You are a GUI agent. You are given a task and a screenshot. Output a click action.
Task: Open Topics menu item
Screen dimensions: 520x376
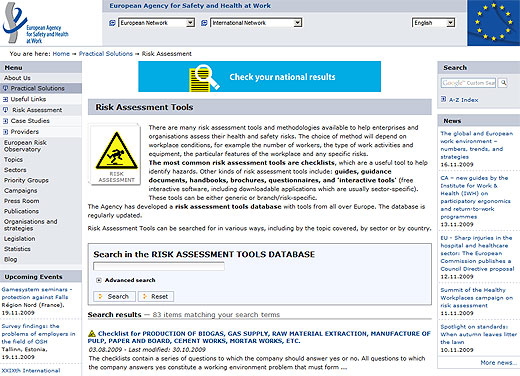(13, 160)
